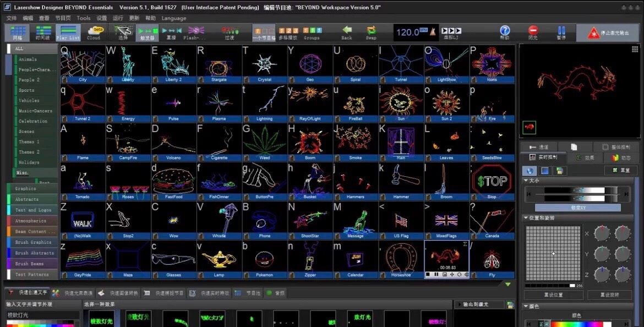This screenshot has height=327, width=644.
Task: Click the upper X rotation knob
Action: pyautogui.click(x=601, y=233)
